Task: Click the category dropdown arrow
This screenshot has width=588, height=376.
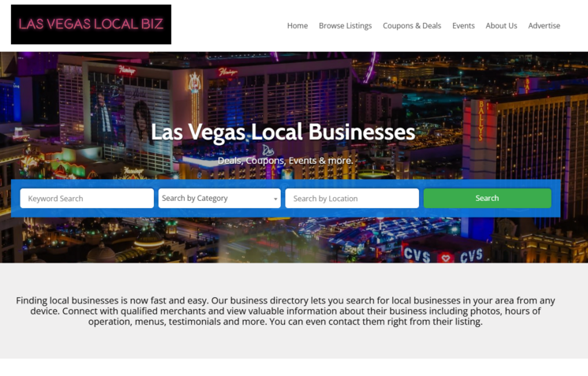Action: (275, 199)
